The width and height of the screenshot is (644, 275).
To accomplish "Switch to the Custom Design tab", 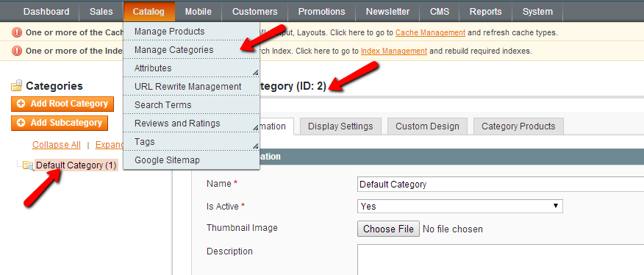I will point(427,126).
